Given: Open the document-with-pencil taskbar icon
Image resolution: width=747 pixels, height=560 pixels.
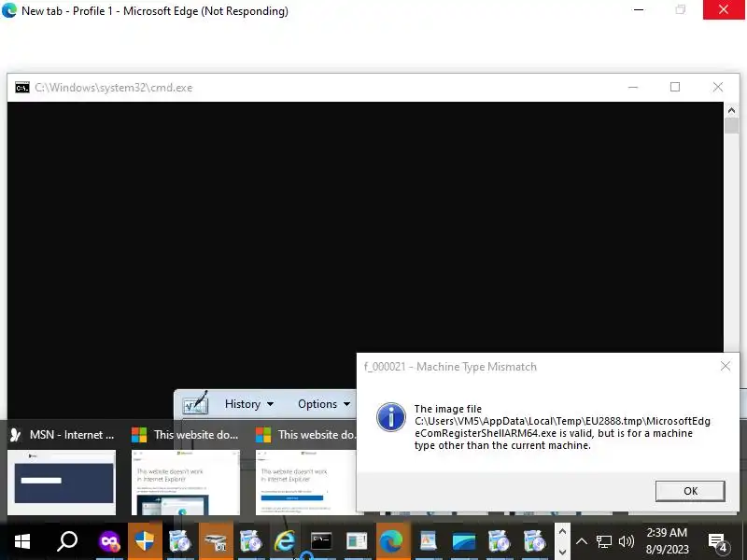Looking at the screenshot, I should [428, 541].
